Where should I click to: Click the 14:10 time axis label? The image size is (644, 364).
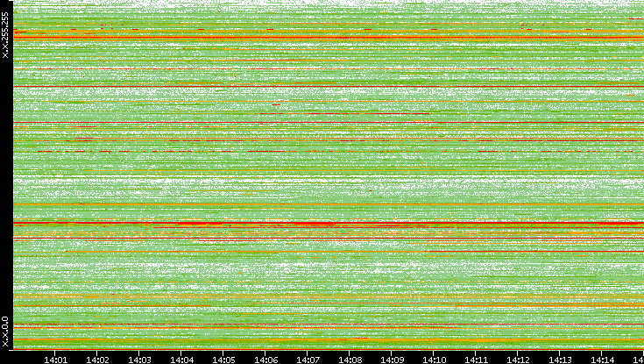pyautogui.click(x=434, y=360)
